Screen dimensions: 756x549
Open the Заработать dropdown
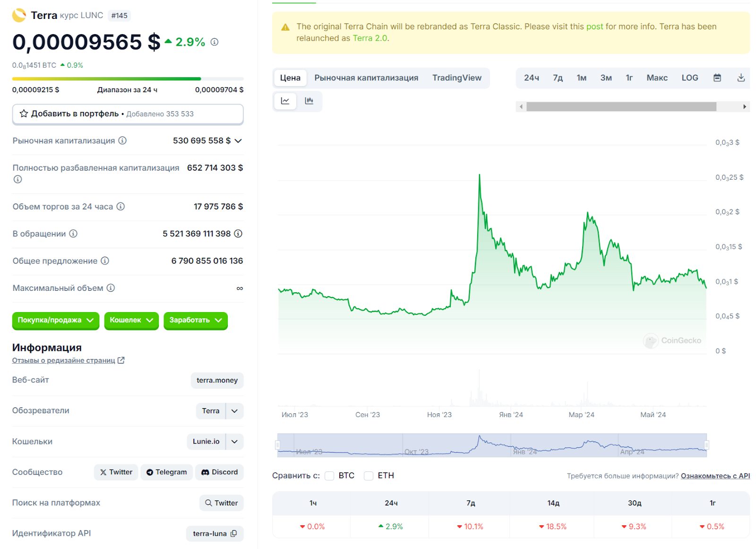coord(196,320)
